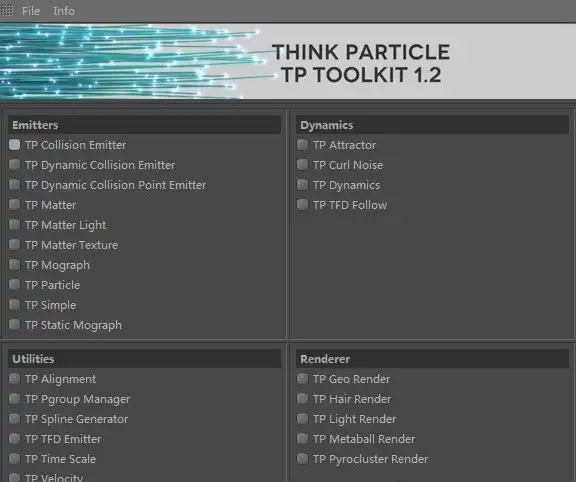
Task: Open the Info menu
Action: click(64, 11)
